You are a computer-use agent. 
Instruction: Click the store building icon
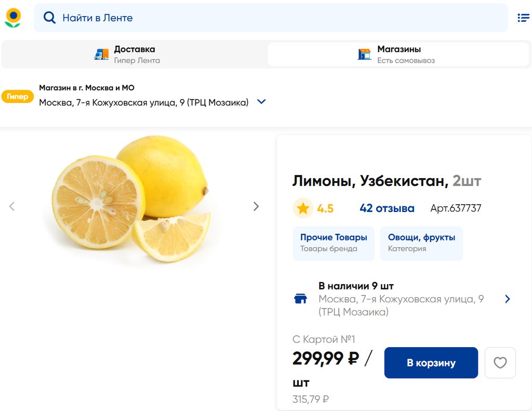(x=365, y=54)
